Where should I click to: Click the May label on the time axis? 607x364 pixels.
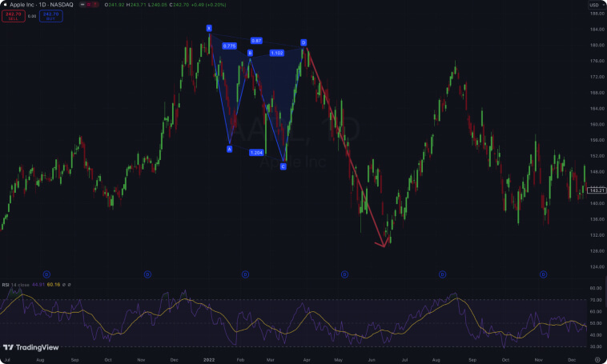339,360
